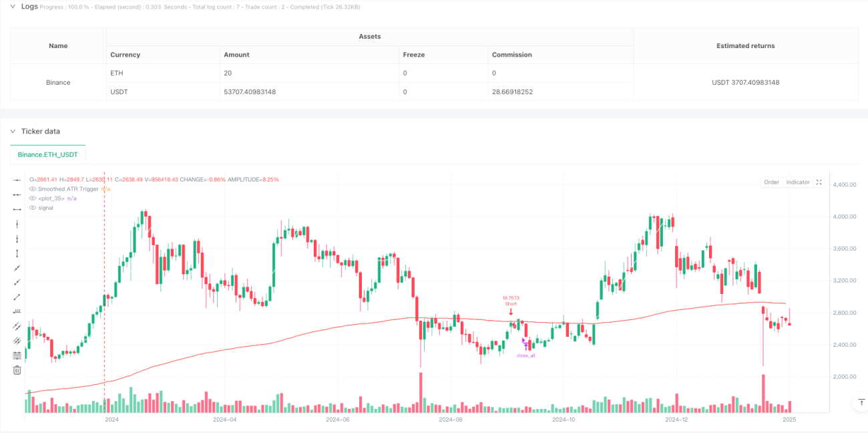
Task: Select the horizontal straight line drawing tool
Action: click(17, 180)
